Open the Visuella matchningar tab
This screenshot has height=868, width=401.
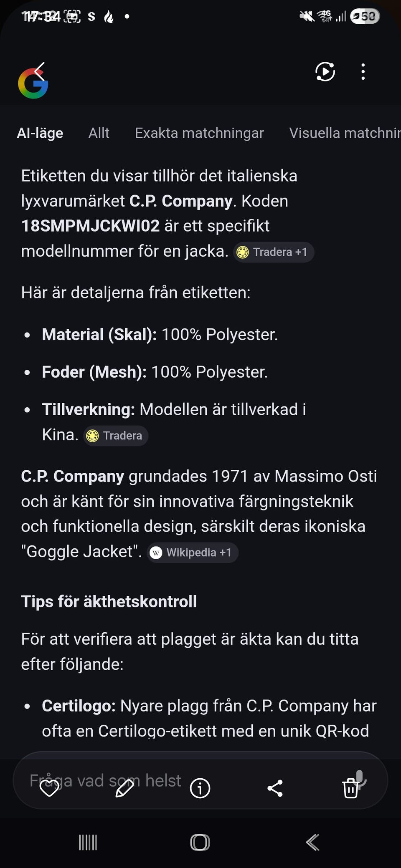pos(345,133)
